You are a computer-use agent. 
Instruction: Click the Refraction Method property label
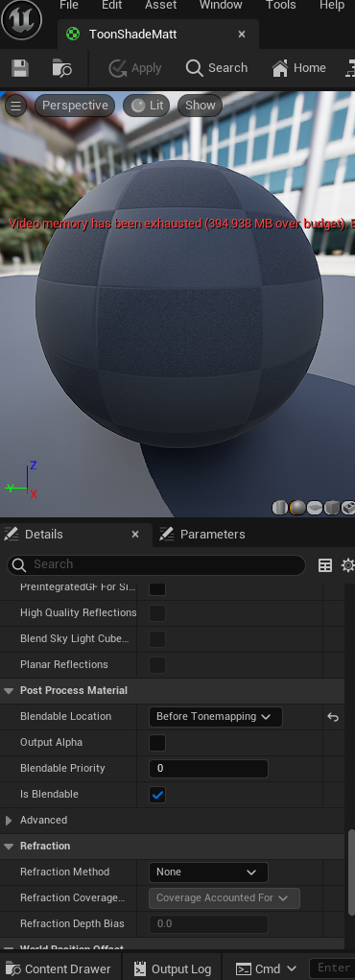tap(64, 872)
